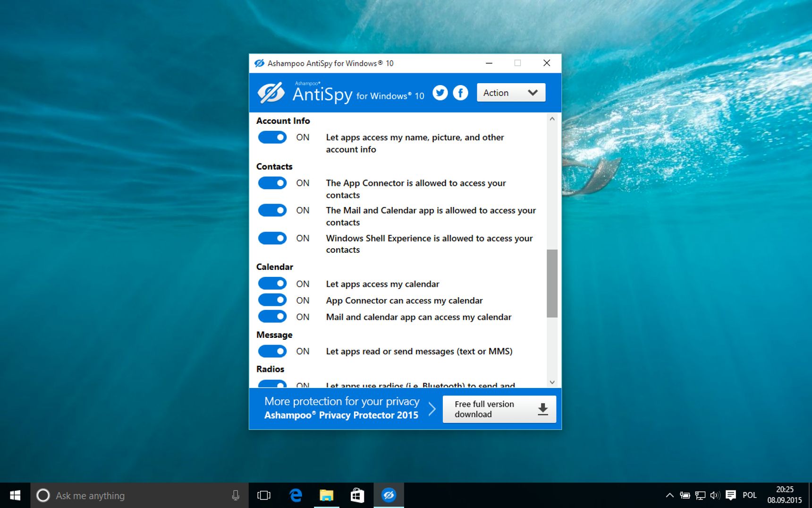Click Free full version download button
Screen dimensions: 812x508
[499, 409]
